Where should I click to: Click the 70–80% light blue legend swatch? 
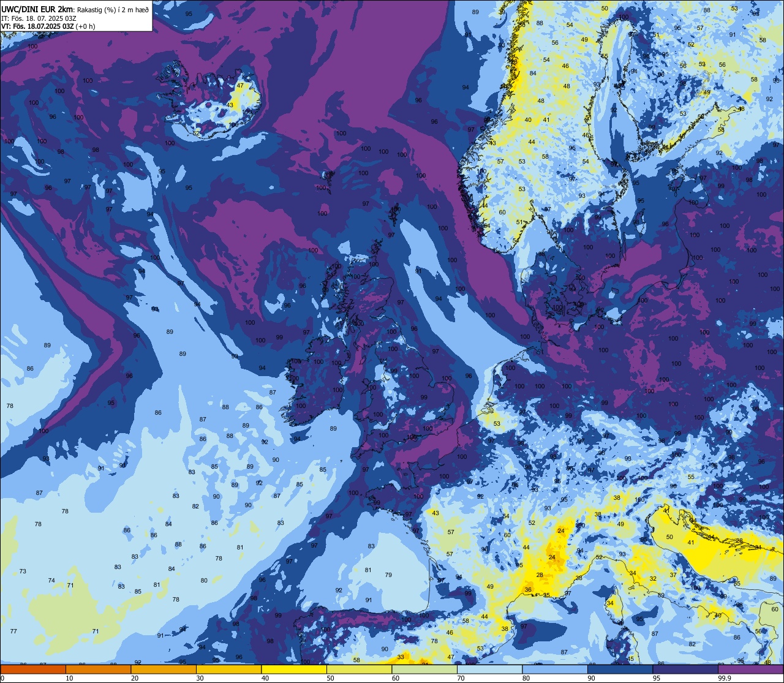pos(489,669)
